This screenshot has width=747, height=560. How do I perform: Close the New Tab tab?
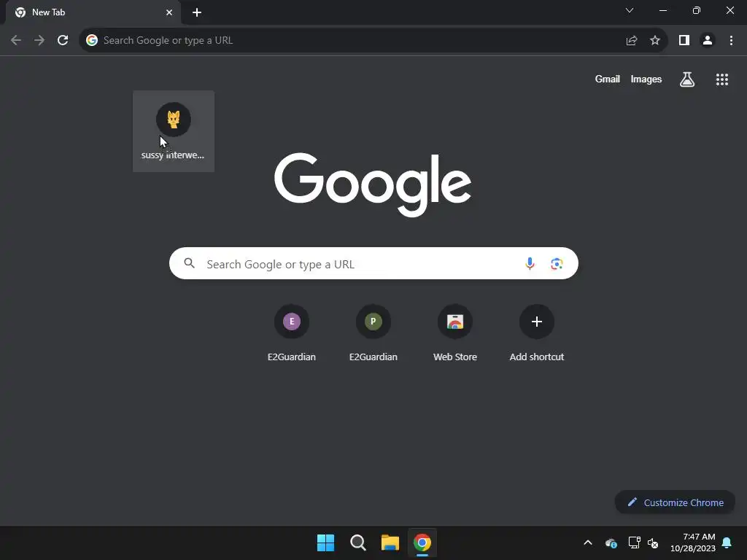[169, 12]
